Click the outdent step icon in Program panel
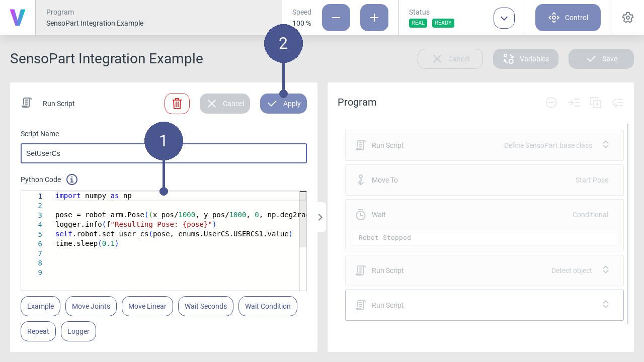The width and height of the screenshot is (644, 362). [618, 103]
